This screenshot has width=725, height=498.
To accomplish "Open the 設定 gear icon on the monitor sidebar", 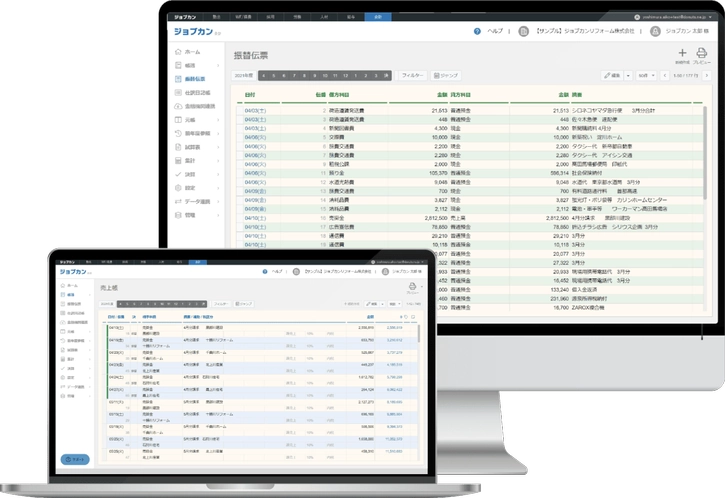I will click(x=178, y=188).
